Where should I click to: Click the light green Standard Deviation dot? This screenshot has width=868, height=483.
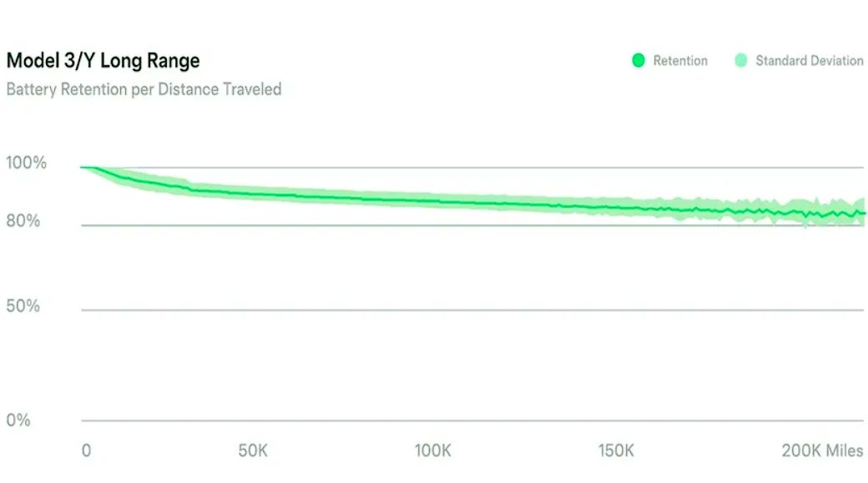740,60
